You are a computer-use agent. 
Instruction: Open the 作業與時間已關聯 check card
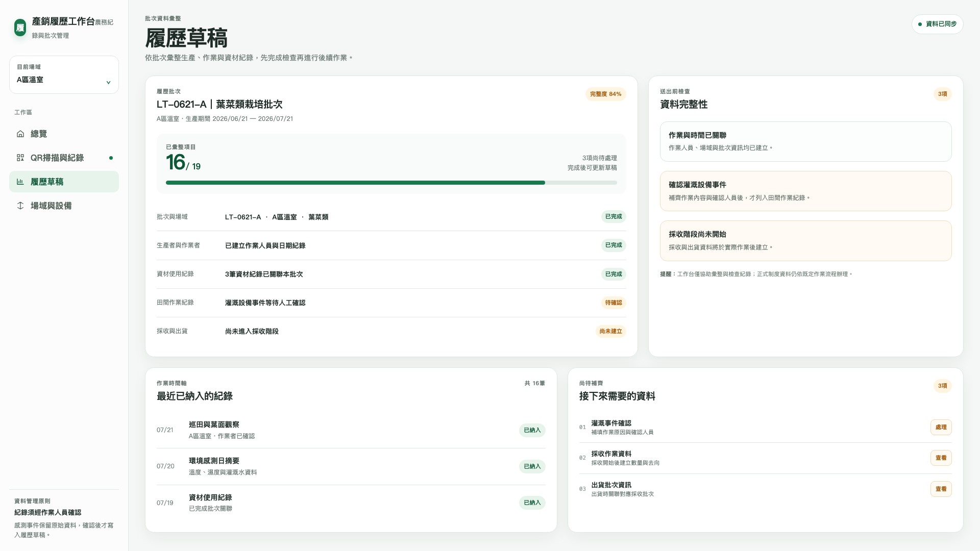[x=805, y=141]
